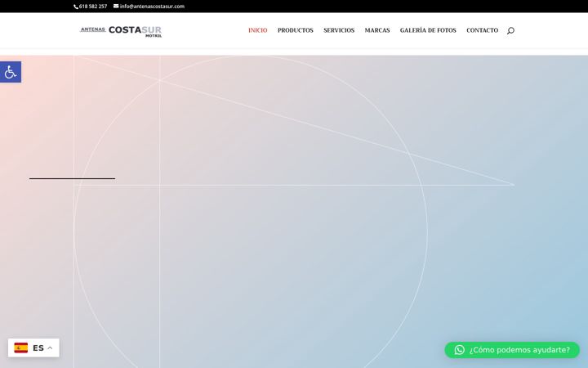Image resolution: width=588 pixels, height=368 pixels.
Task: Go to the SERVICIOS page
Action: [339, 30]
